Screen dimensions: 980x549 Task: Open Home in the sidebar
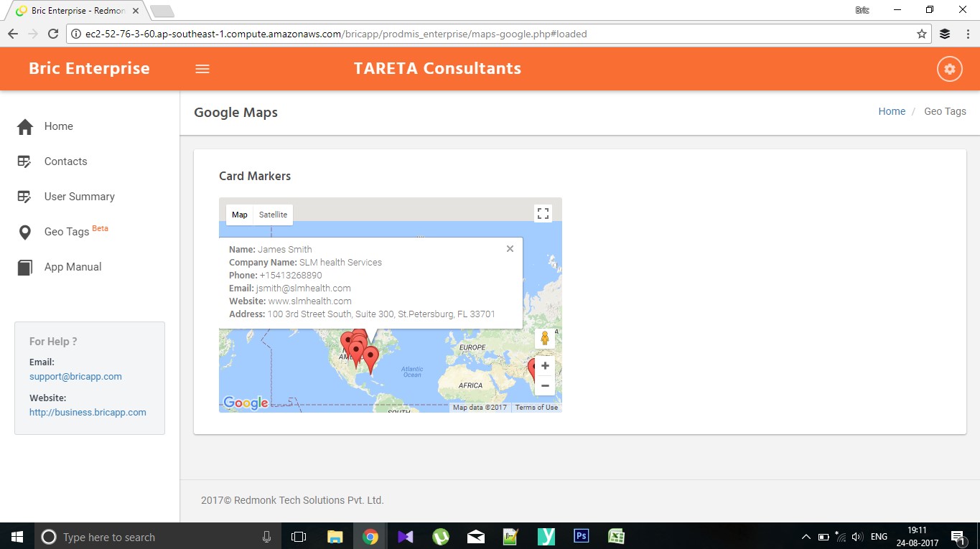[x=58, y=126]
